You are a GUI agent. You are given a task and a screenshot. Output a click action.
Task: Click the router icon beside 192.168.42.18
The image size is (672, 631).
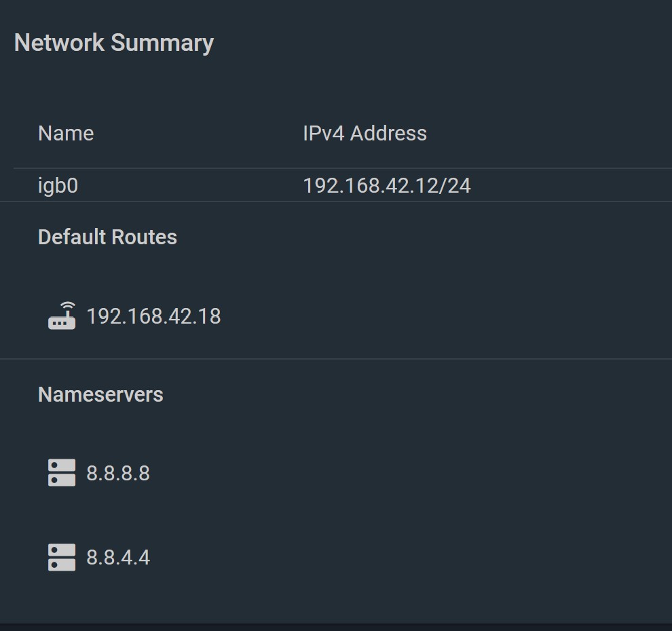pos(62,315)
